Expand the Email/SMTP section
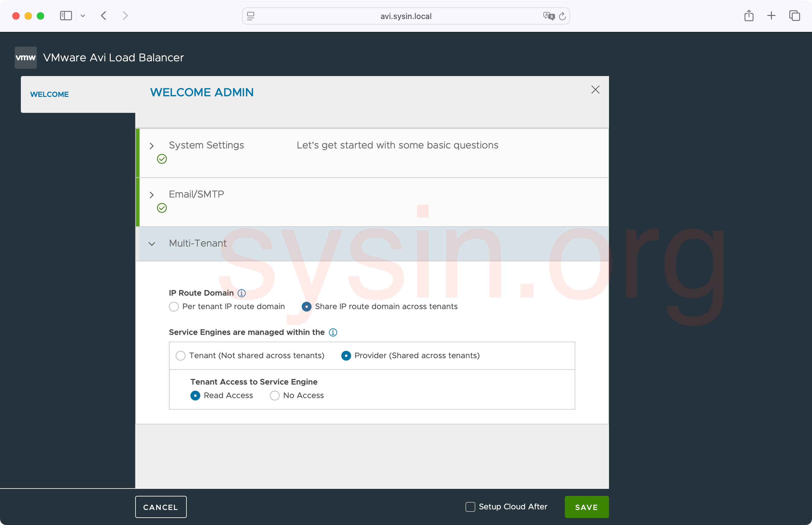The image size is (812, 525). click(152, 195)
